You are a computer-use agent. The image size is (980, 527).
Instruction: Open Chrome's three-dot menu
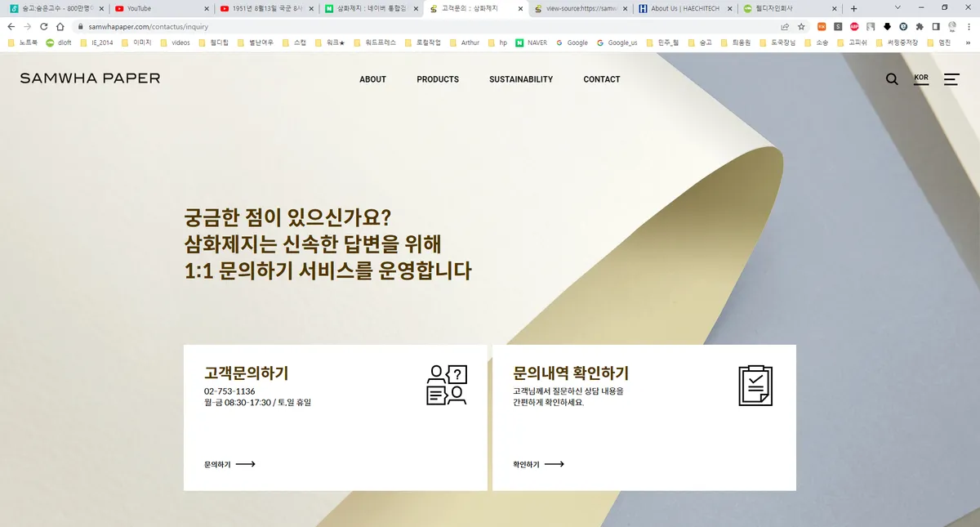pyautogui.click(x=969, y=26)
